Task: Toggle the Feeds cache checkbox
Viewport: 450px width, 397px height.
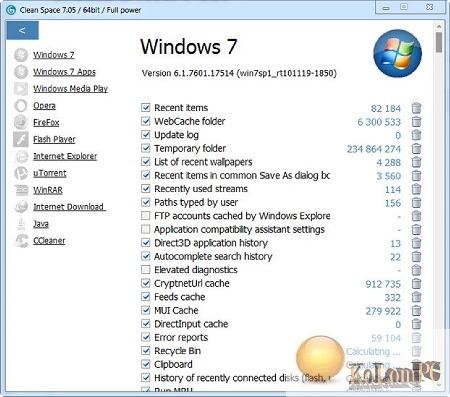Action: coord(146,296)
